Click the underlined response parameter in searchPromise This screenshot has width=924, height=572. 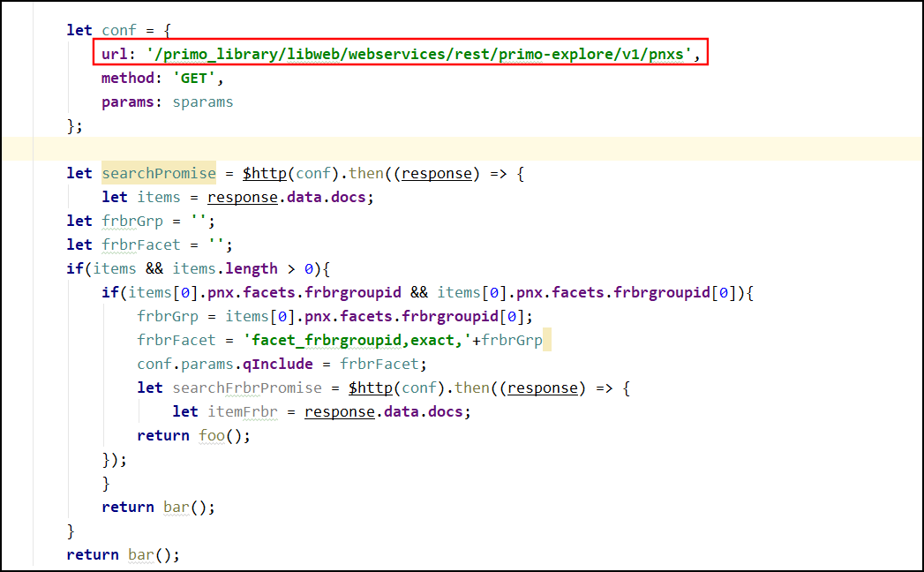pos(437,173)
